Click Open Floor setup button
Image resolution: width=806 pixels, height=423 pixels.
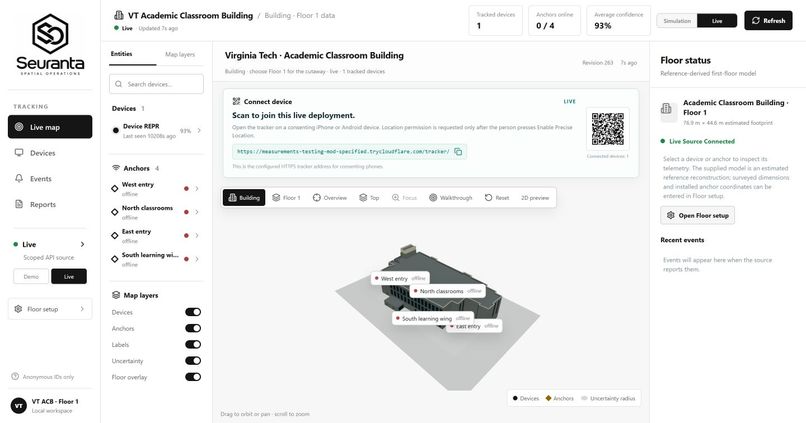point(698,215)
